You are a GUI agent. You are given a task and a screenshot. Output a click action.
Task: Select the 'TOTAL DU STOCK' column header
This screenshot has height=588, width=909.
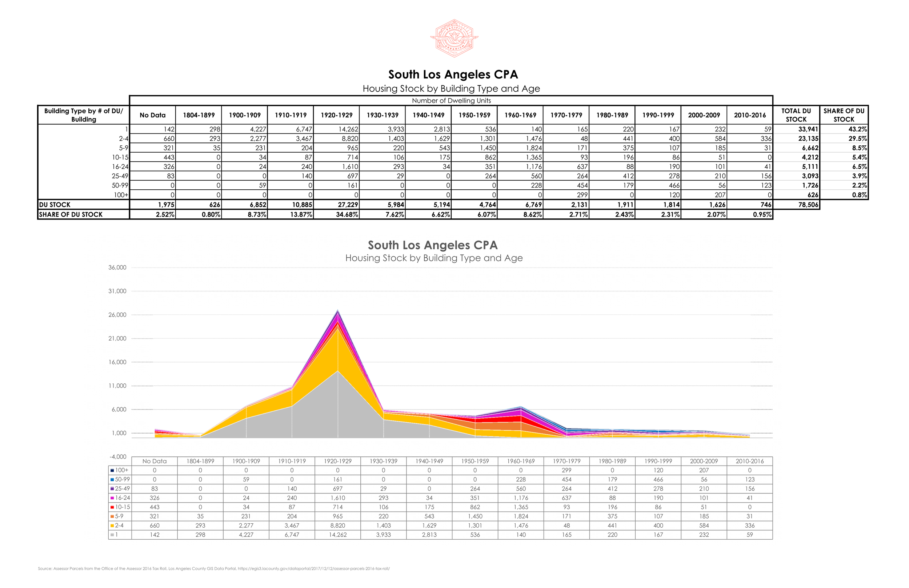(796, 115)
